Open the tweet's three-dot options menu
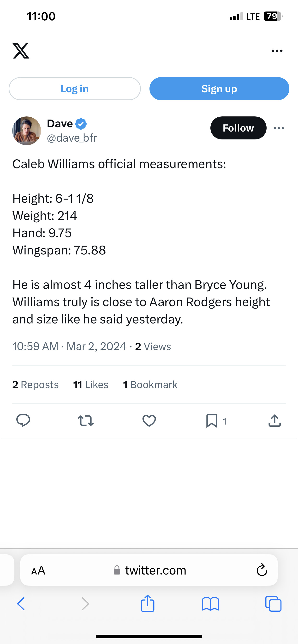 click(279, 128)
